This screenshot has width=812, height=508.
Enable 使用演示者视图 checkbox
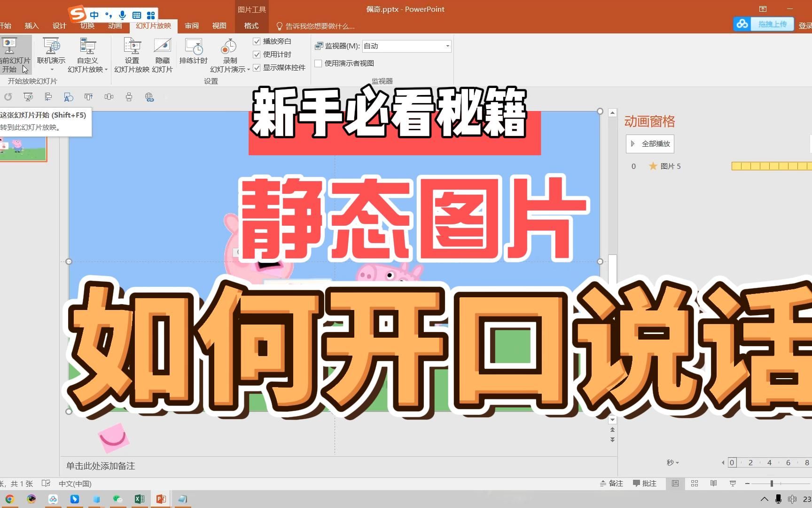pos(318,63)
